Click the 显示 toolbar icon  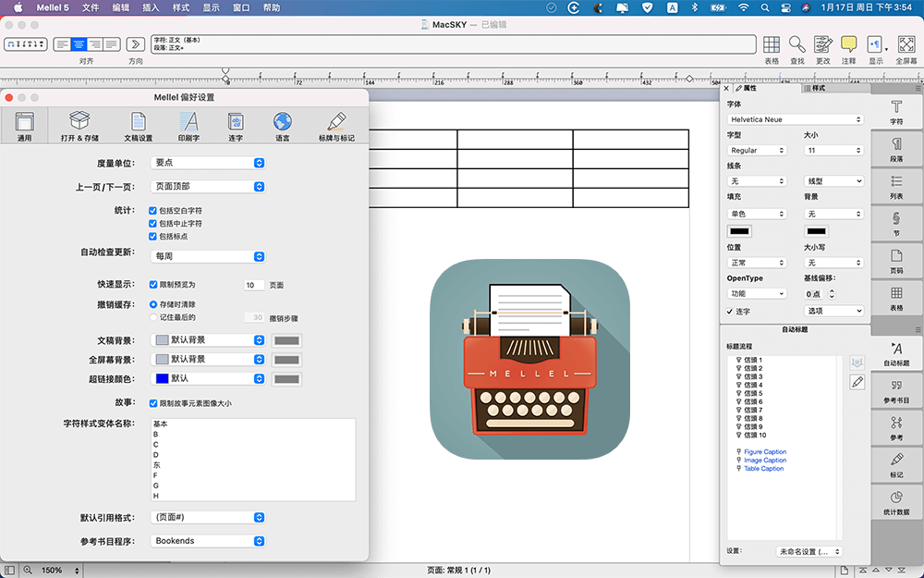(875, 44)
